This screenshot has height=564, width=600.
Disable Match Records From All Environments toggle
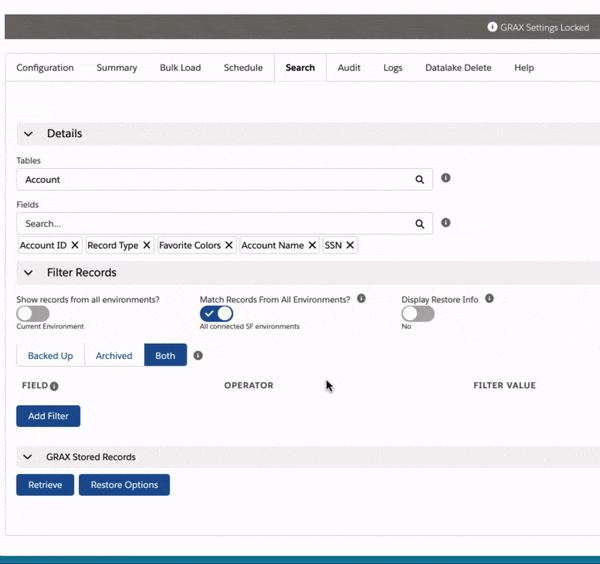click(217, 314)
